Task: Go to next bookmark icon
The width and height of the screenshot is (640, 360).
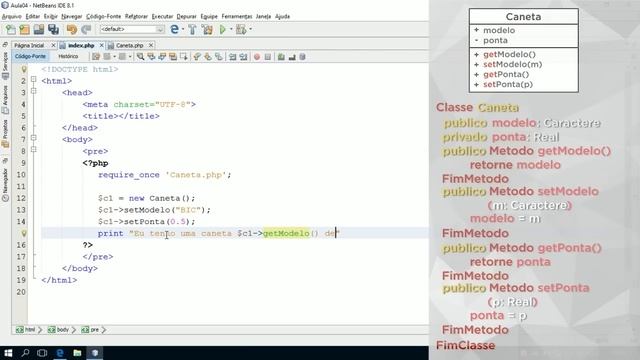Action: (x=208, y=57)
